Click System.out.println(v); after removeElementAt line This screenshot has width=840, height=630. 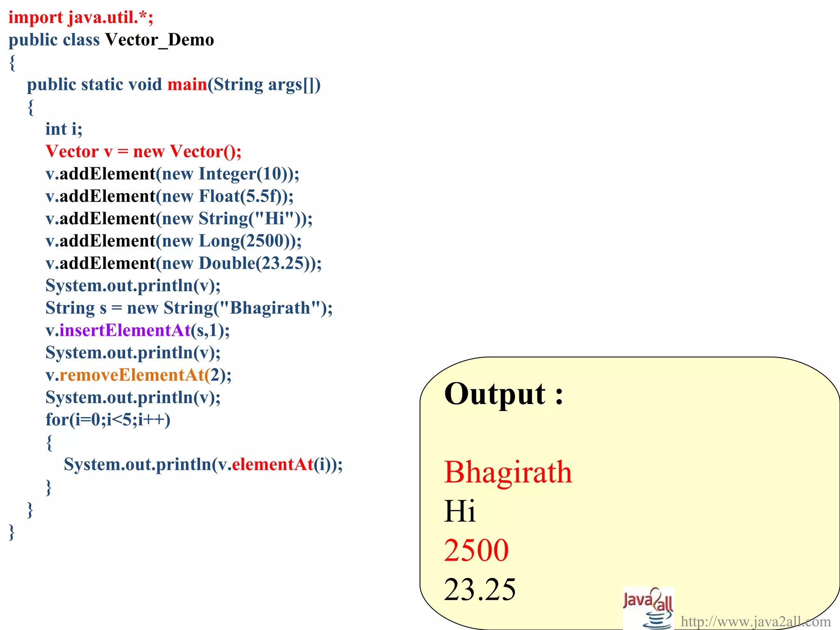tap(133, 397)
